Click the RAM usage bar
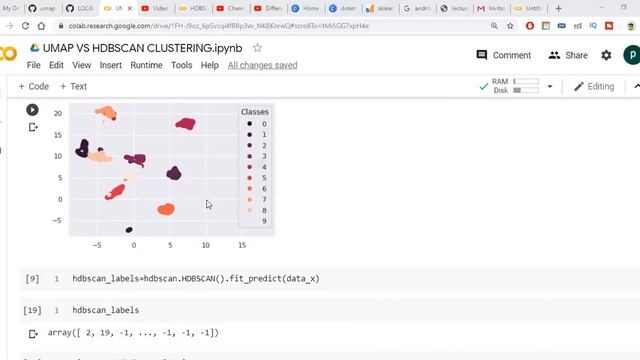 (x=526, y=81)
